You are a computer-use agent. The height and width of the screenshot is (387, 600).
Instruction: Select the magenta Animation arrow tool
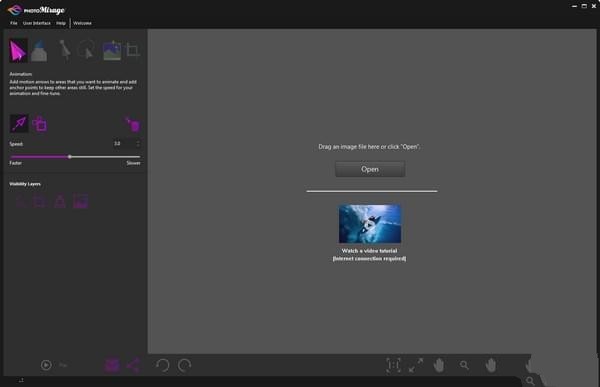point(18,51)
